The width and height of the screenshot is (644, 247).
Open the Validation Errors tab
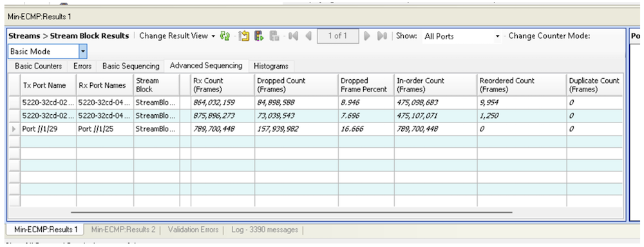click(x=193, y=230)
